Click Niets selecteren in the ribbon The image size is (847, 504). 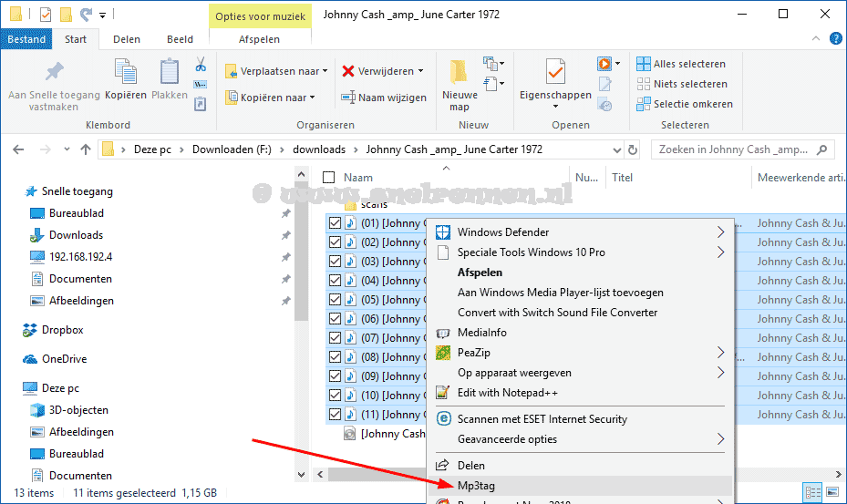(x=682, y=84)
